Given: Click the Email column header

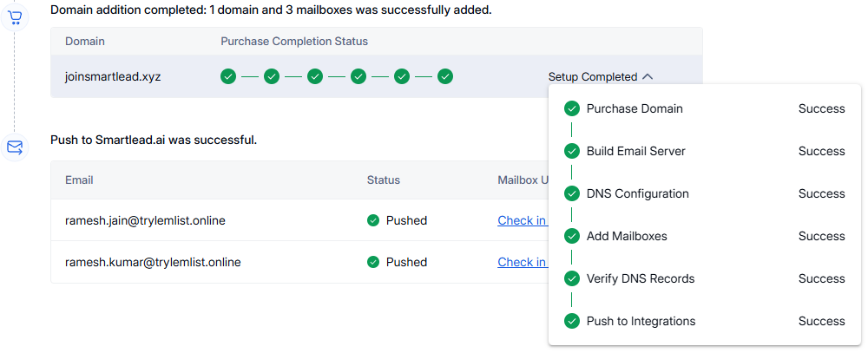Looking at the screenshot, I should tap(79, 180).
